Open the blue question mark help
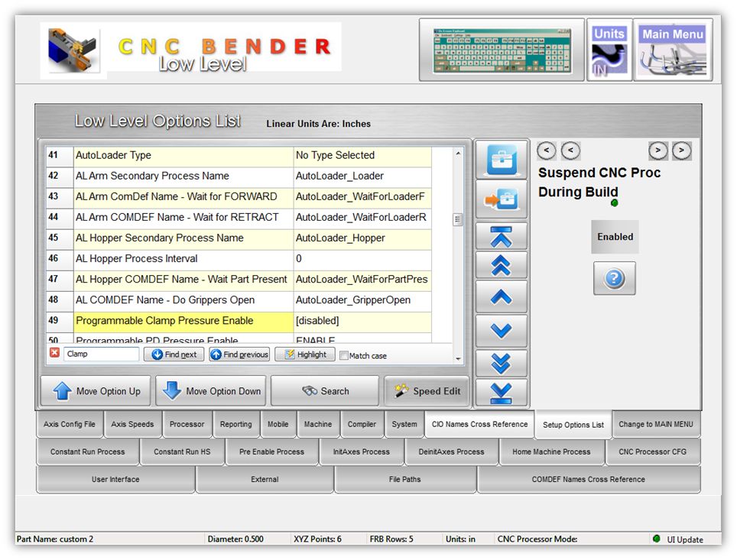The image size is (737, 560). click(x=615, y=278)
